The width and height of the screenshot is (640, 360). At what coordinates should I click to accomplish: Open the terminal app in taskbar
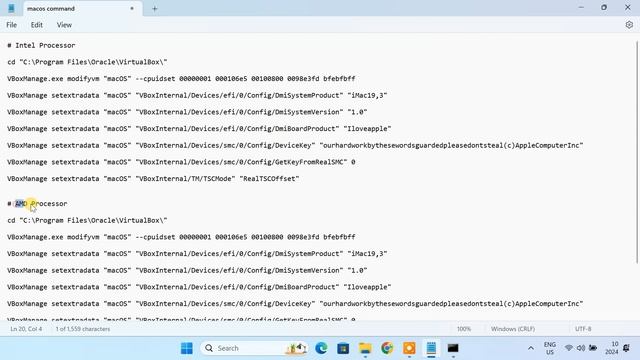click(453, 348)
